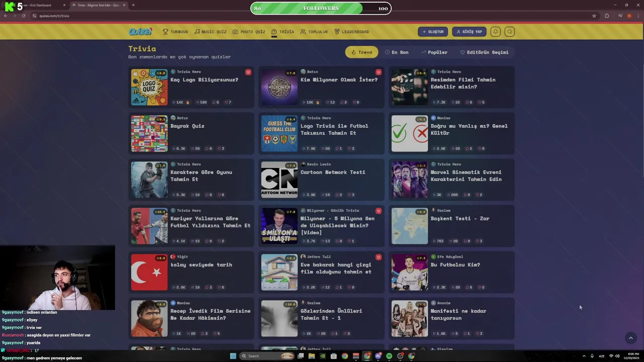The image size is (644, 362).
Task: Open the Topluluk menu item
Action: click(314, 32)
